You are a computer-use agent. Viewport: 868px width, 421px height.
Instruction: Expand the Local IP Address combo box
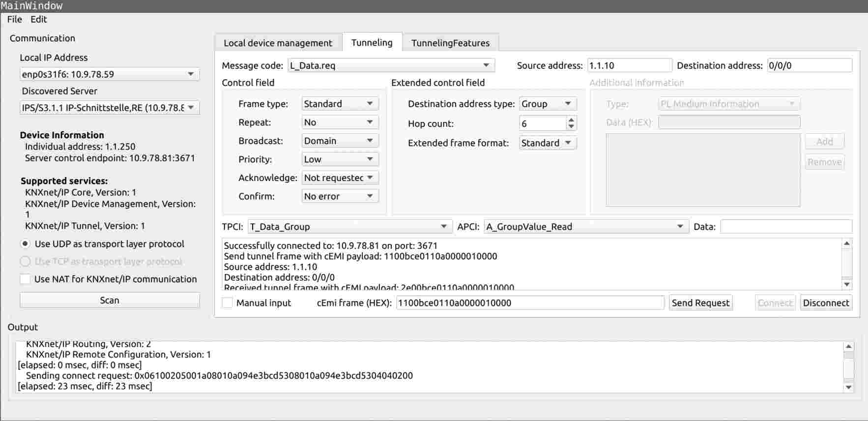109,74
